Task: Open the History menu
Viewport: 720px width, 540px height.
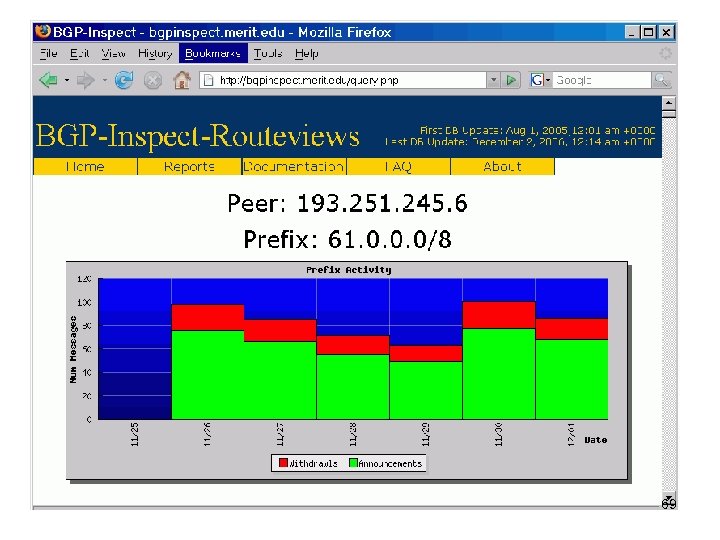Action: [x=155, y=54]
